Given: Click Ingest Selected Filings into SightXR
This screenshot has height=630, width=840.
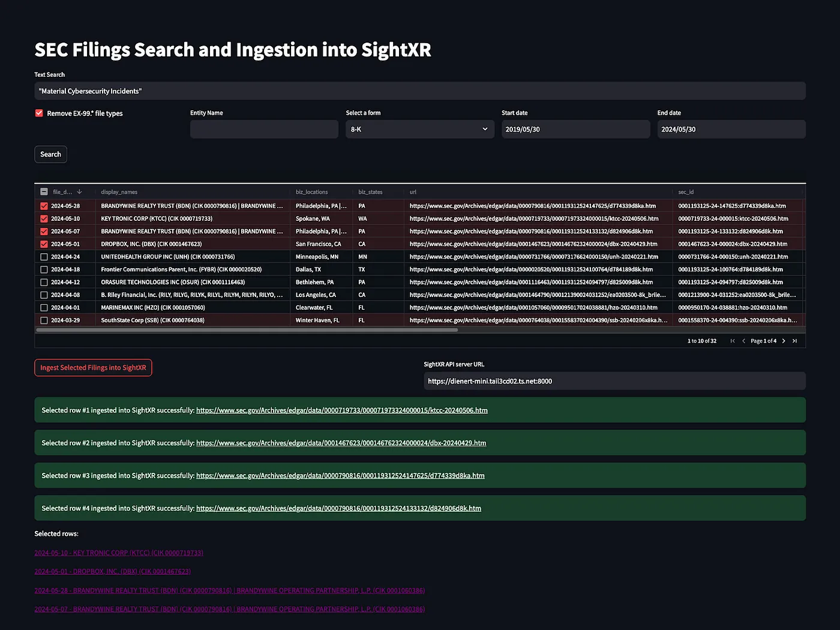Looking at the screenshot, I should (93, 368).
